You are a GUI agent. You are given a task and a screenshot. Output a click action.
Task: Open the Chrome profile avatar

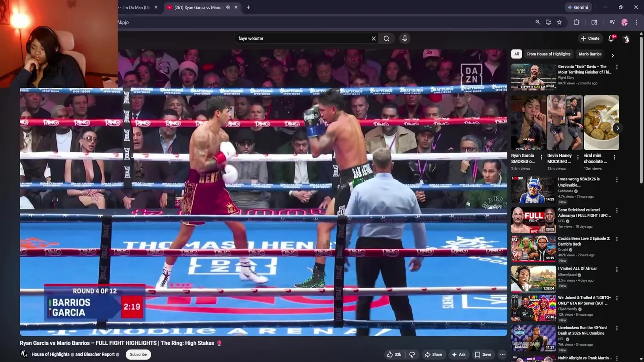[624, 22]
